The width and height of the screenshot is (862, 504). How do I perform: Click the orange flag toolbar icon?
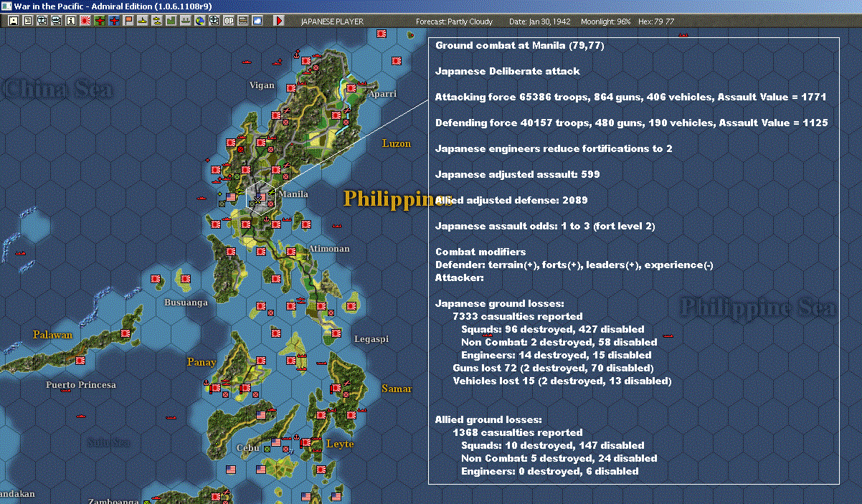point(128,21)
